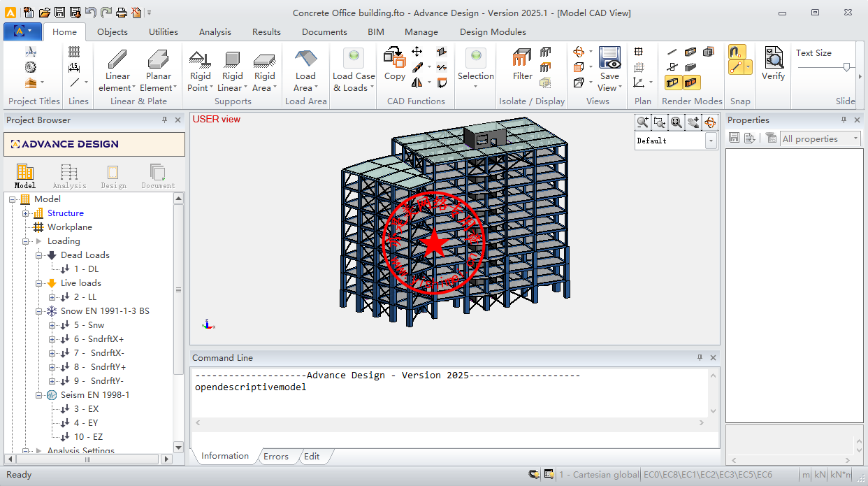Expand the 2 - LL load case
868x486 pixels.
pyautogui.click(x=52, y=297)
